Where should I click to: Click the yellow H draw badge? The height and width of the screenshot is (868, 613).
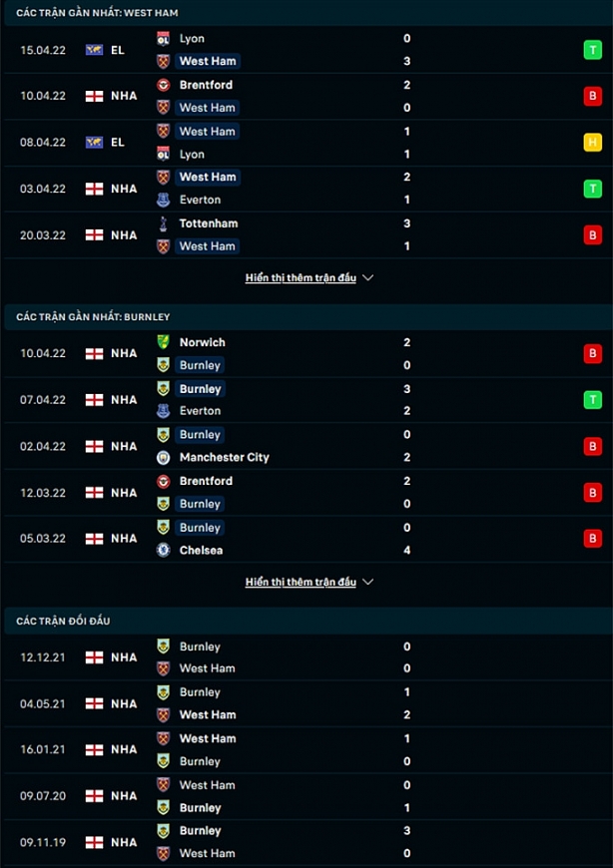pos(593,142)
